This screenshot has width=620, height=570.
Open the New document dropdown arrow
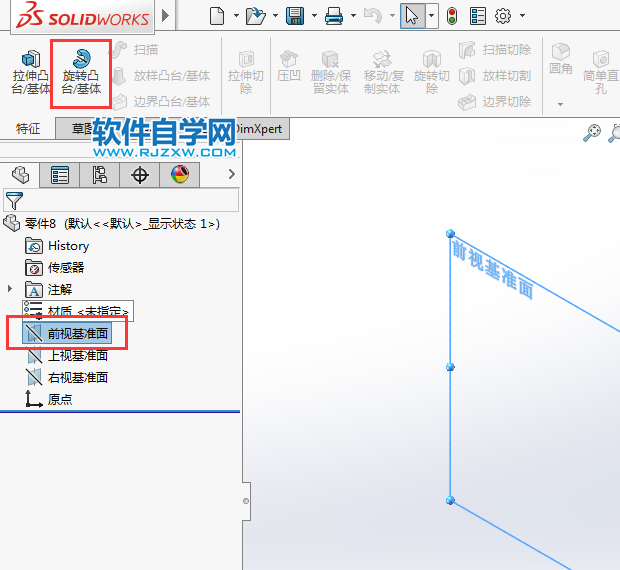[236, 16]
